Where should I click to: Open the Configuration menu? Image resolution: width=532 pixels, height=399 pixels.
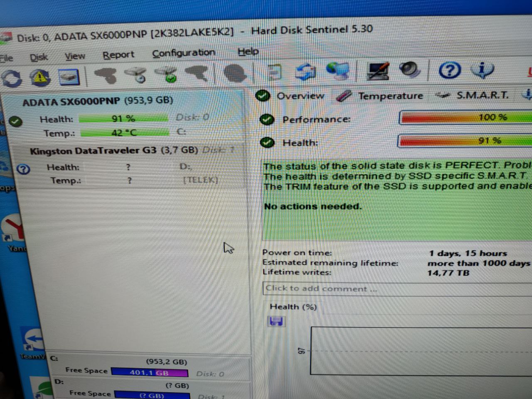tap(183, 53)
